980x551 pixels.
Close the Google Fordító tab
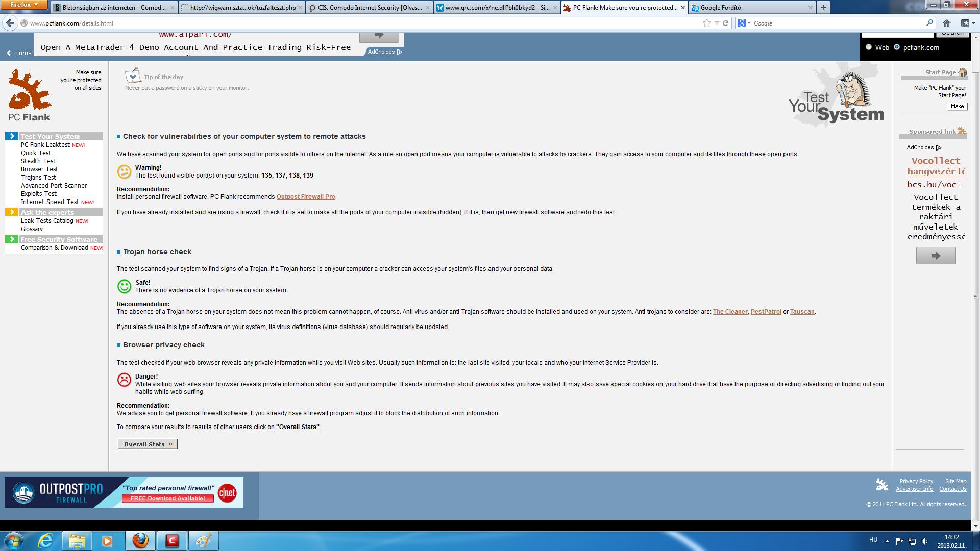click(x=811, y=8)
